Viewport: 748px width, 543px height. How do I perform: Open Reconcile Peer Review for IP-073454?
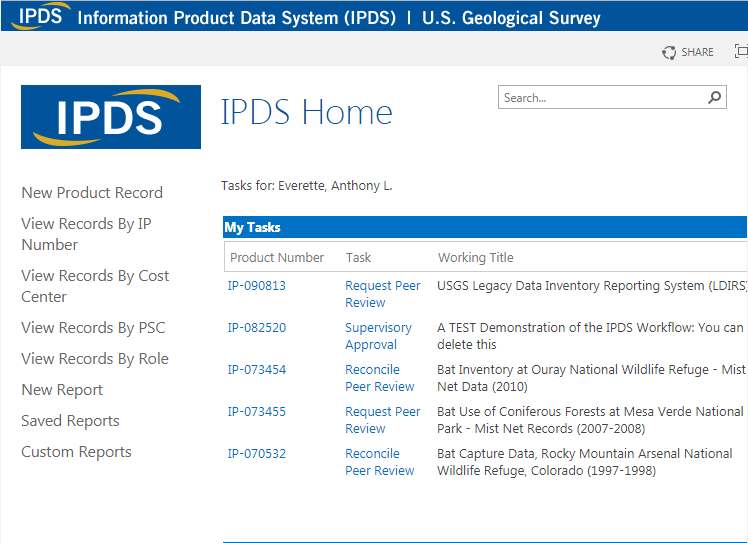[x=379, y=378]
